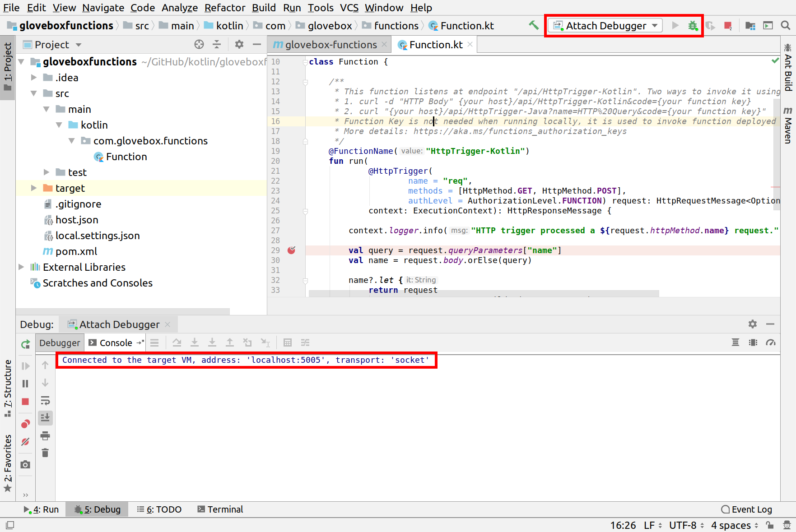This screenshot has height=532, width=796.
Task: Click the scroll-from-source target icon
Action: click(199, 44)
